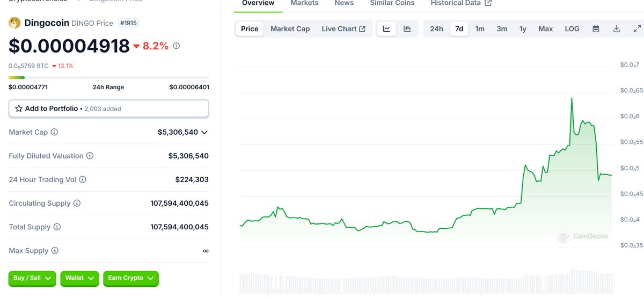Click Add to Portfolio button
Viewport: 644px width, 297px height.
[109, 108]
